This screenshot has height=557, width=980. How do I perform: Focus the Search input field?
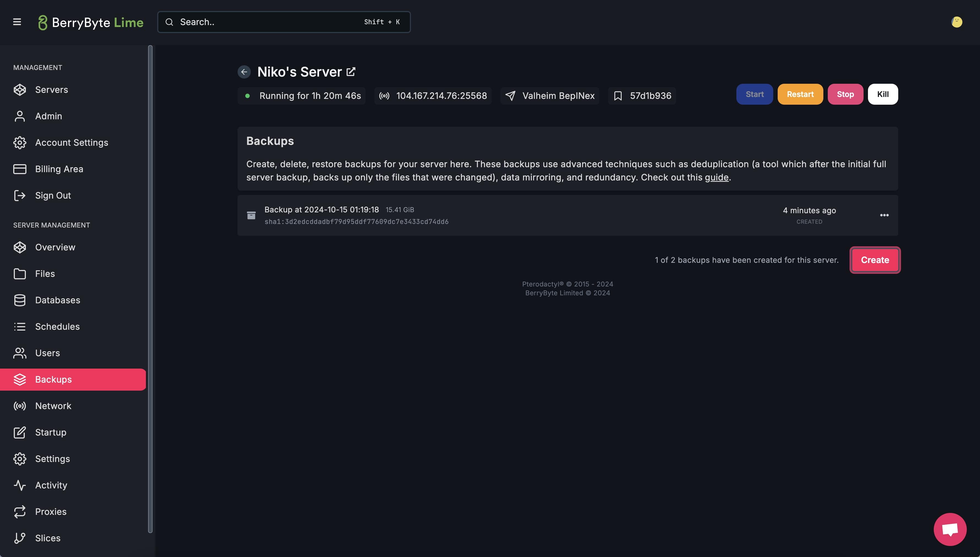coord(268,22)
